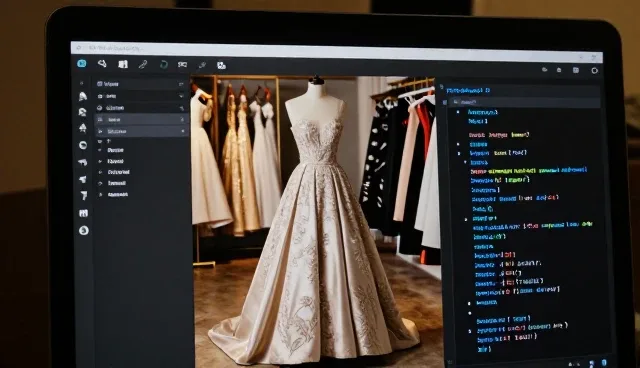Select the first highlighted row in the left panel
The height and width of the screenshot is (368, 640).
(141, 120)
